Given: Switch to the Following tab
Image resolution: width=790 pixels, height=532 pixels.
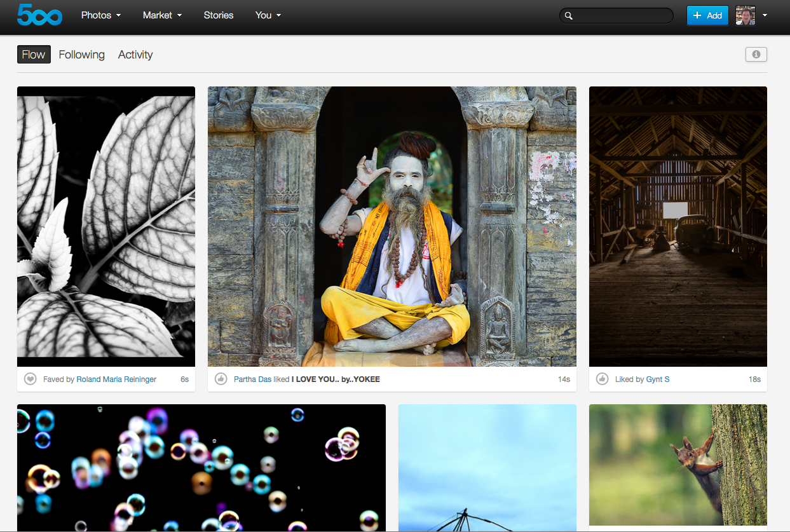Looking at the screenshot, I should [x=81, y=55].
